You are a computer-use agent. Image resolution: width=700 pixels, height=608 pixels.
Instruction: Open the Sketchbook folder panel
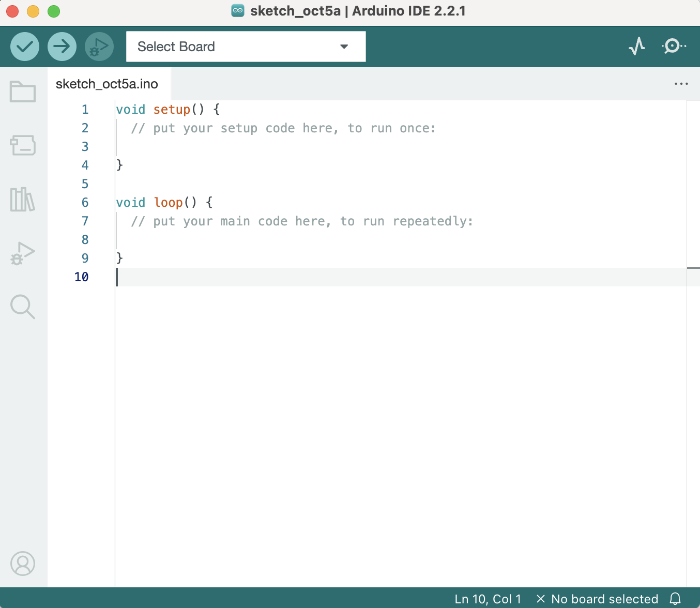23,92
